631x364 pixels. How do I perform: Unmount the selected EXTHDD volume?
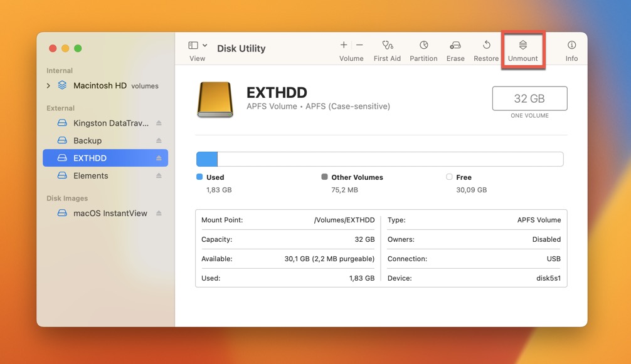click(522, 46)
